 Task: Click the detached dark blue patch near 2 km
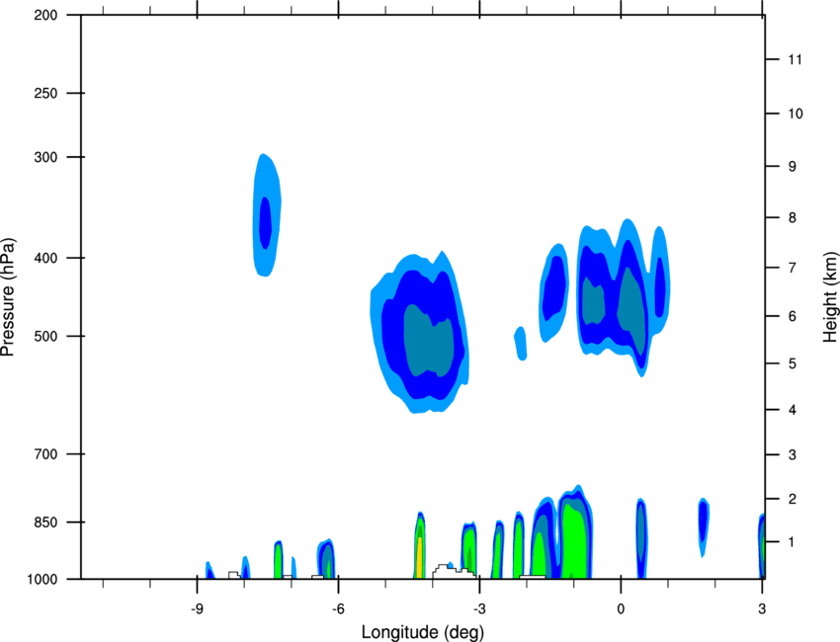click(704, 526)
